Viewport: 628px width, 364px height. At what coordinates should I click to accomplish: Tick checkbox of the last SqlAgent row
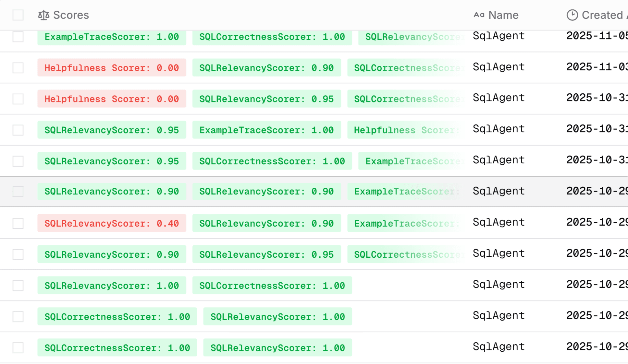click(x=18, y=348)
